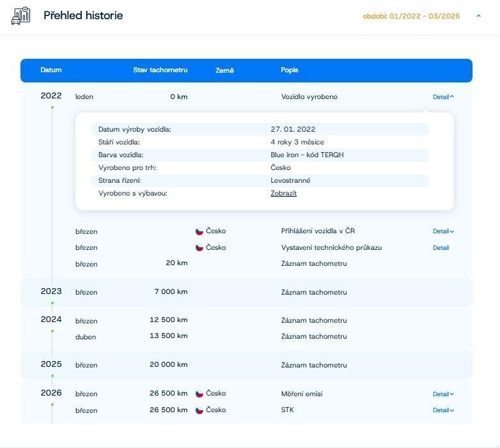Select the 2024 year marker
The height and width of the screenshot is (448, 500).
tap(51, 320)
